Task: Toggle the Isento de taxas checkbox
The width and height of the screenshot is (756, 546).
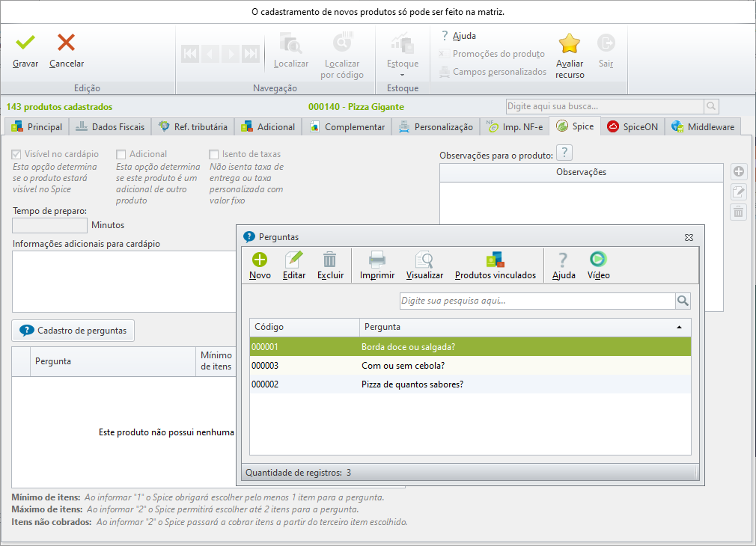Action: point(213,154)
